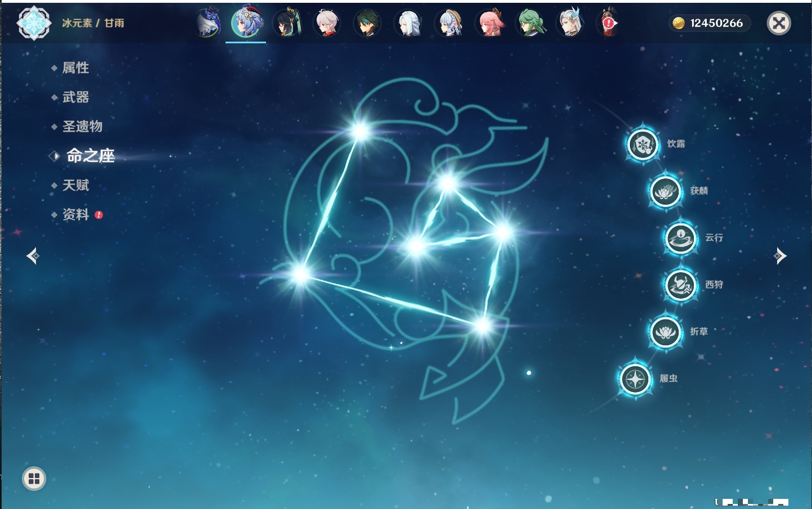Select silver-haired character with blue feather
812x509 pixels.
571,23
